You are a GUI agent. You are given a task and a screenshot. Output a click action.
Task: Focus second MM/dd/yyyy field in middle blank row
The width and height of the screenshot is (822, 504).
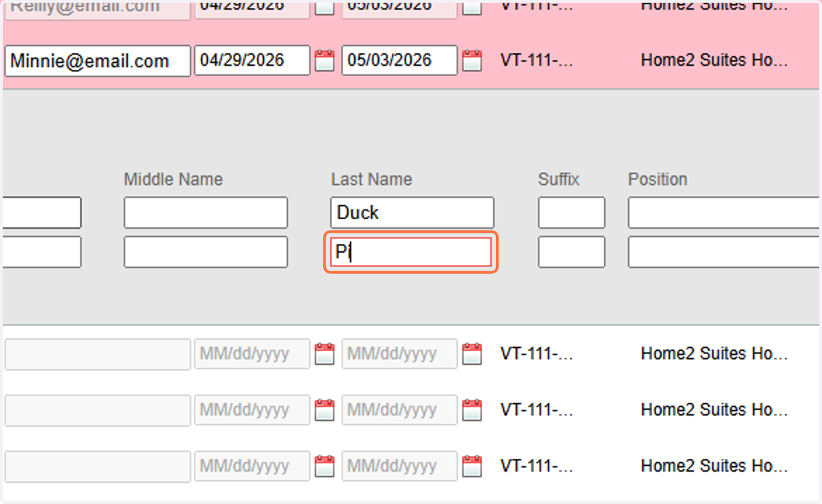point(399,410)
